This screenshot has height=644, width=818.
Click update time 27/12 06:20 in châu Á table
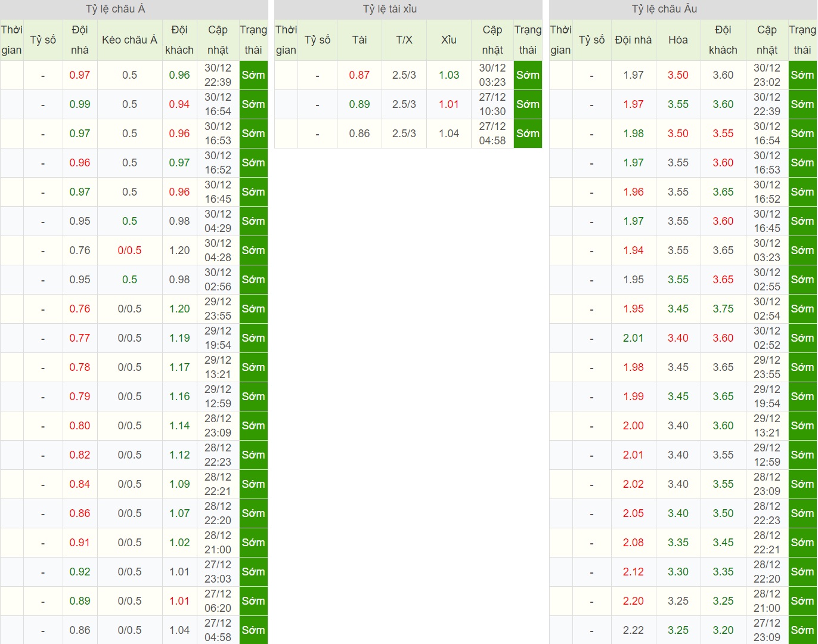pyautogui.click(x=218, y=601)
